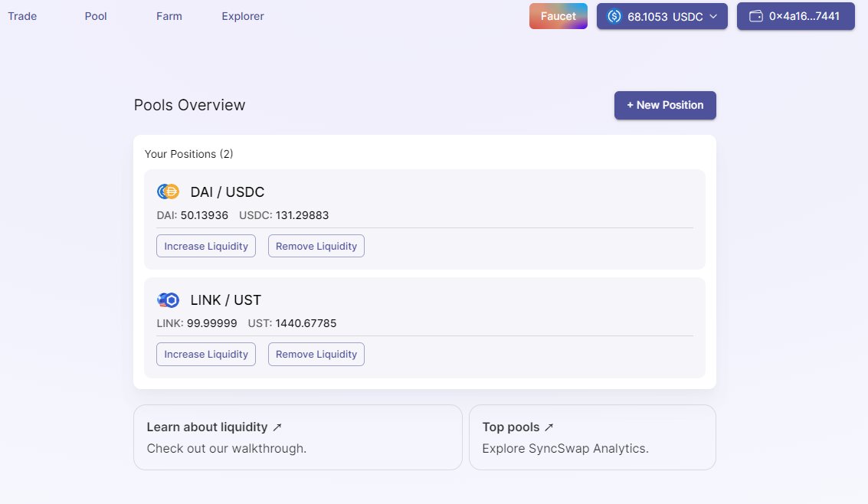Click the Your Positions (2) label

[188, 154]
